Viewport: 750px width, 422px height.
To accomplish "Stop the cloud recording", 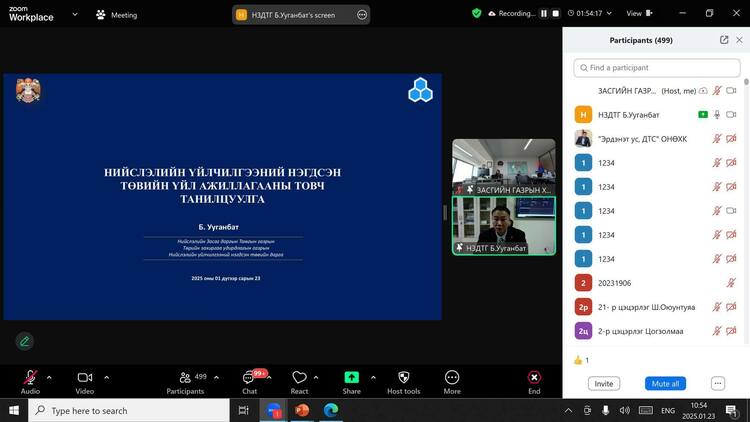I will pyautogui.click(x=558, y=14).
